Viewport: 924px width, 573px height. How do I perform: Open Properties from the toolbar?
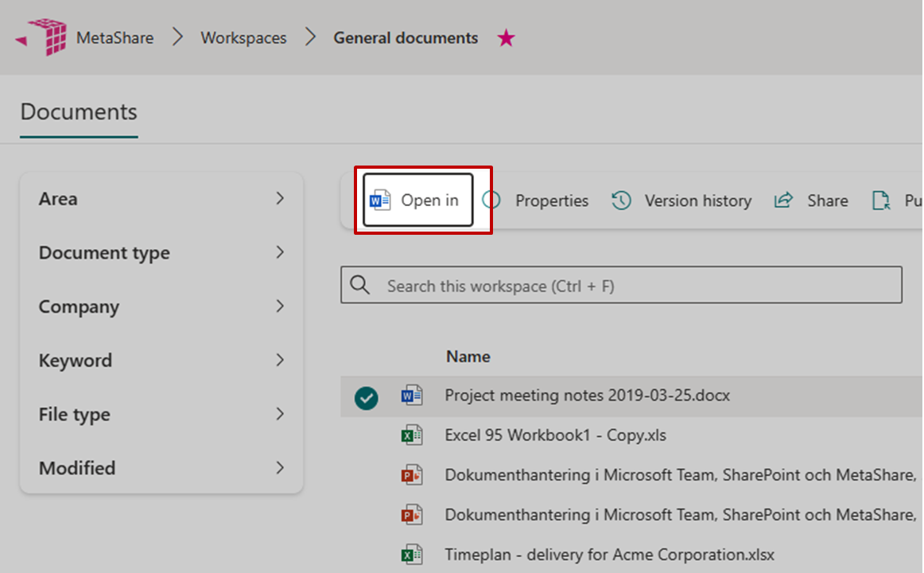coord(551,201)
